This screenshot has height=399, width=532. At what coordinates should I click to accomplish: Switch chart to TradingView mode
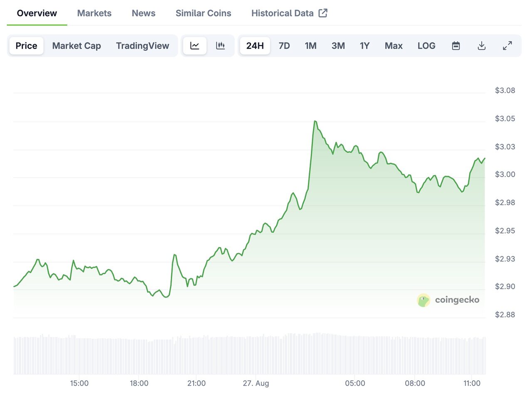pyautogui.click(x=143, y=46)
